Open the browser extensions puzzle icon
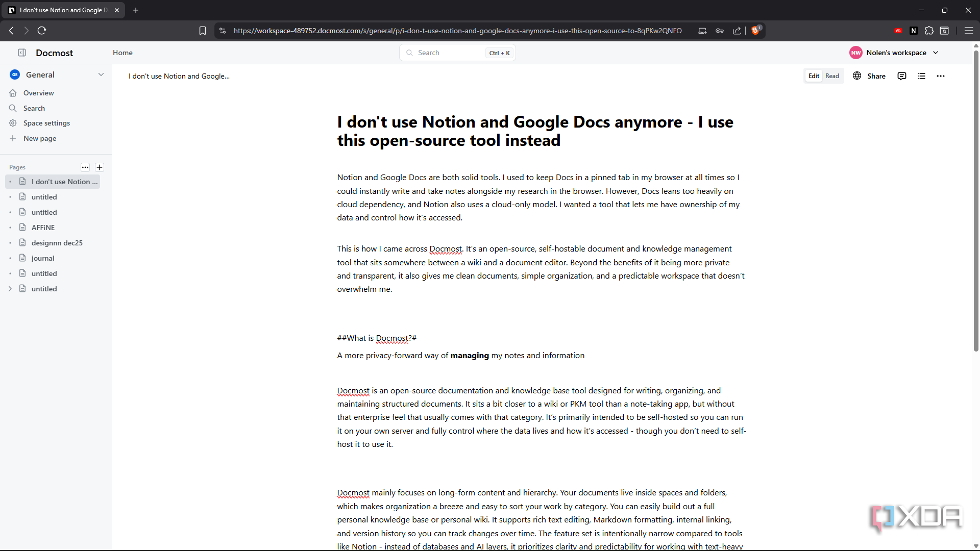Image resolution: width=980 pixels, height=551 pixels. click(929, 31)
